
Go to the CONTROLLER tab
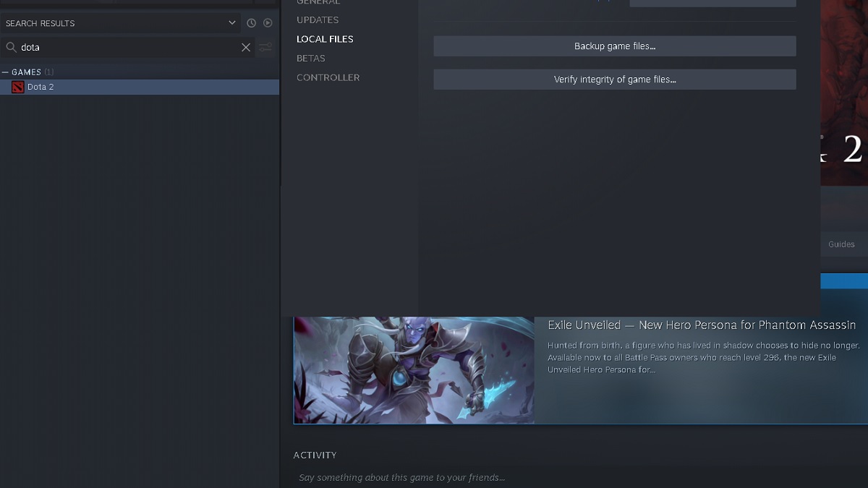click(x=328, y=77)
